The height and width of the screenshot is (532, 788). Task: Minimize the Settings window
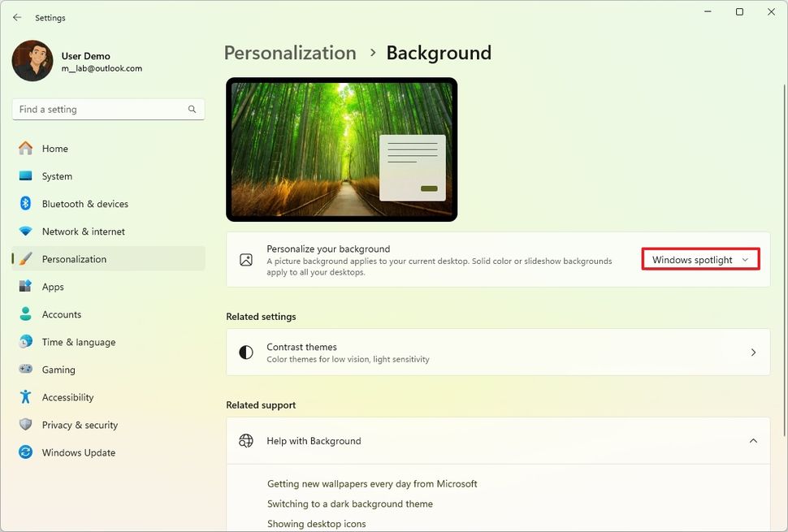[708, 11]
